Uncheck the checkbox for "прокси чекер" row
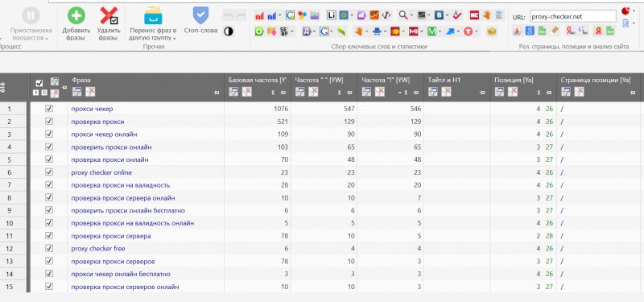644x302 pixels. point(49,109)
